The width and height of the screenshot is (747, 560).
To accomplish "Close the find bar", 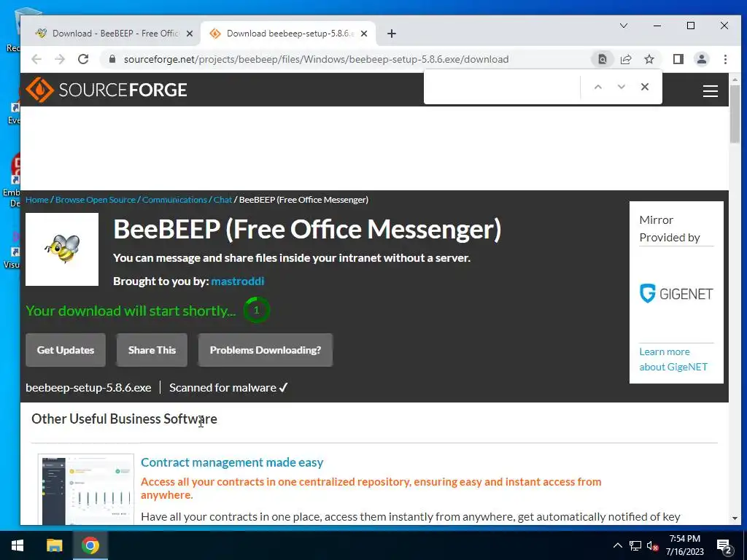I will tap(645, 87).
